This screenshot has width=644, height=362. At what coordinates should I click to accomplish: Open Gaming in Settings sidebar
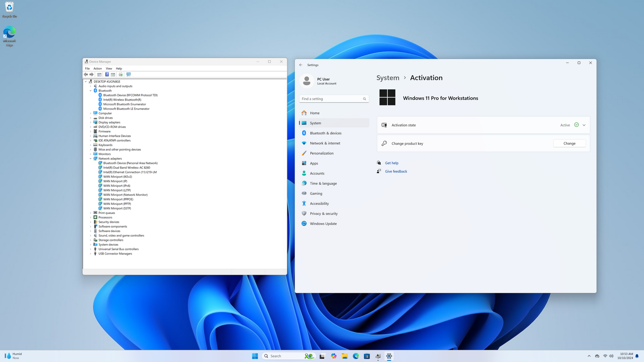334,193
